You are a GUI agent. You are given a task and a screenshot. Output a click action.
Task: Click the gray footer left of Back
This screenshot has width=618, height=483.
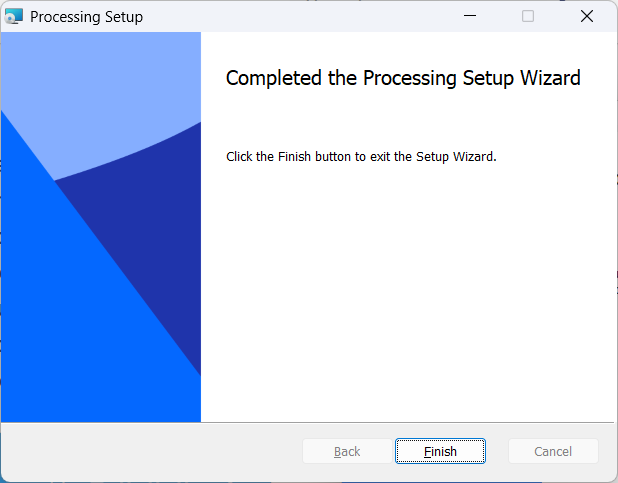coord(150,451)
